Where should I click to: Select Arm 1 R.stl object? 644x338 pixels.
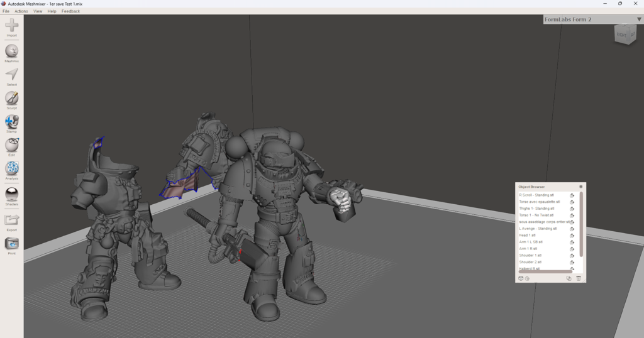[528, 249]
